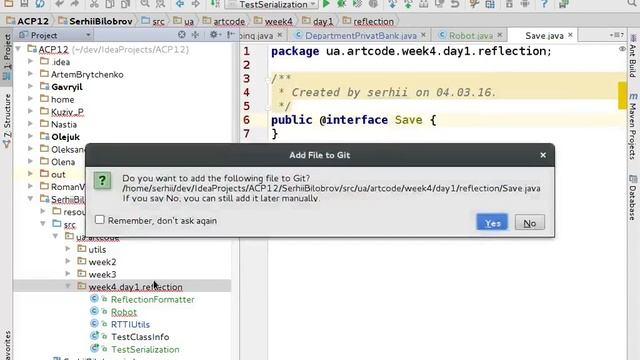Open the Ant Build tool window

(633, 56)
